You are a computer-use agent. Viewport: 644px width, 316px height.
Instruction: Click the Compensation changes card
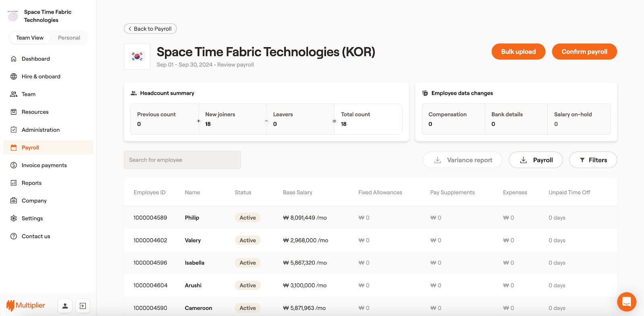(x=453, y=119)
